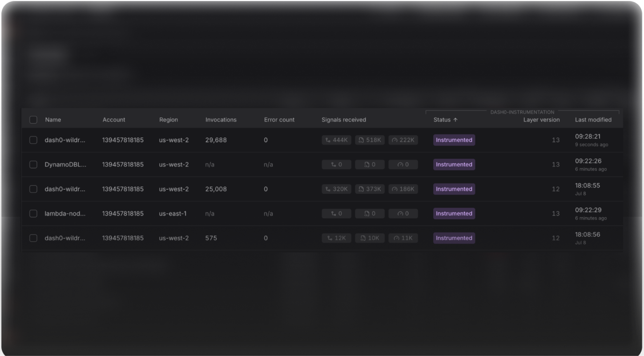Click account 139457818185 in the lambda-nod... row

(123, 214)
